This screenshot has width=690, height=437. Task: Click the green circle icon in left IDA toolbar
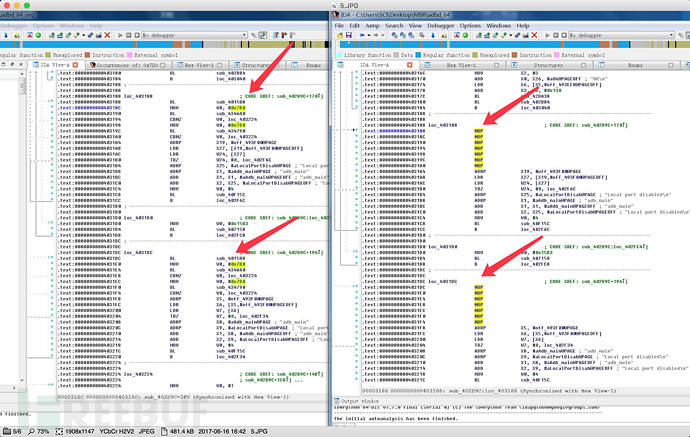[x=38, y=35]
